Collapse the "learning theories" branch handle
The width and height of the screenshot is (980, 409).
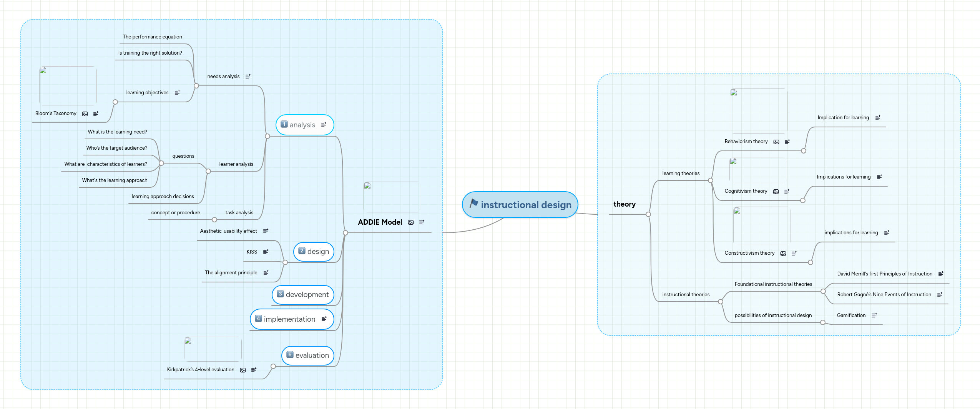711,180
